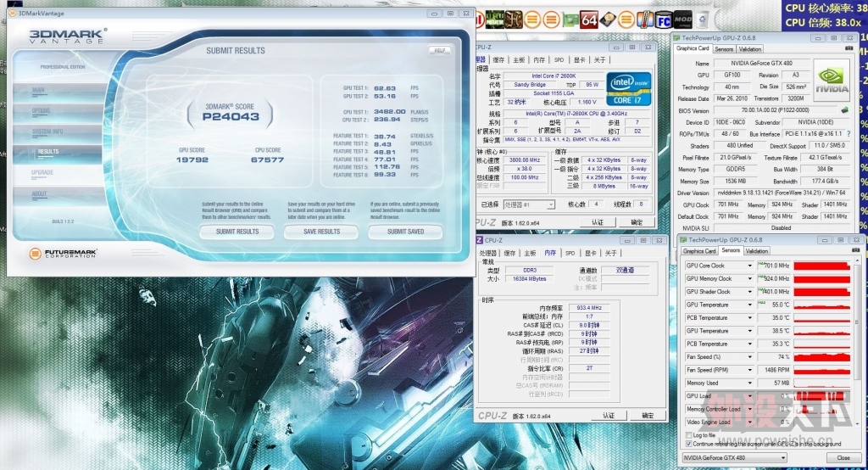868x470 pixels.
Task: Click the Submit Results button
Action: (x=237, y=232)
